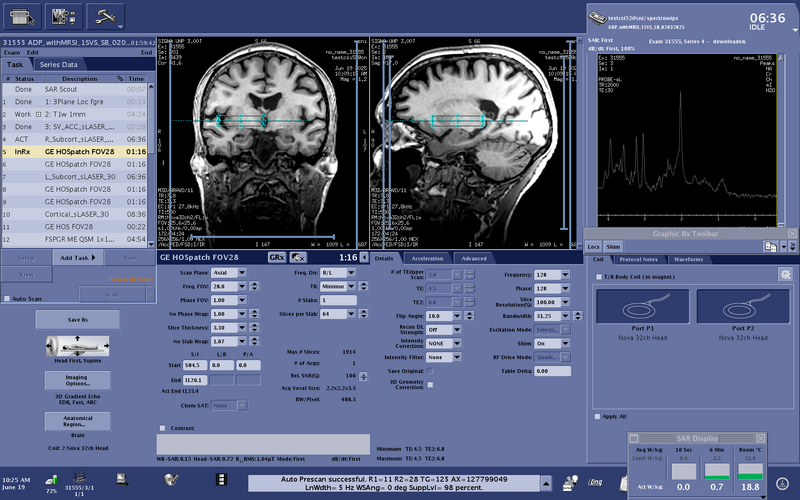
Task: Click the Table Delta input field
Action: (552, 371)
